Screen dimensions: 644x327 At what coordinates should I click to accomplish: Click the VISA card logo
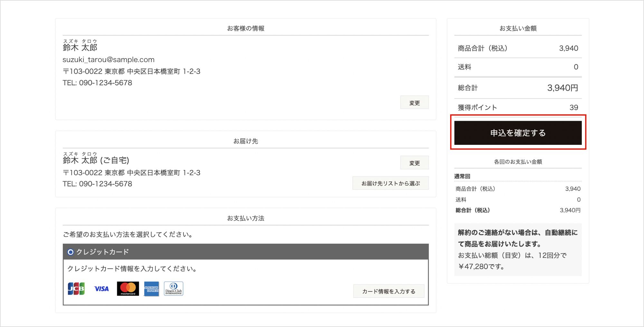[101, 289]
